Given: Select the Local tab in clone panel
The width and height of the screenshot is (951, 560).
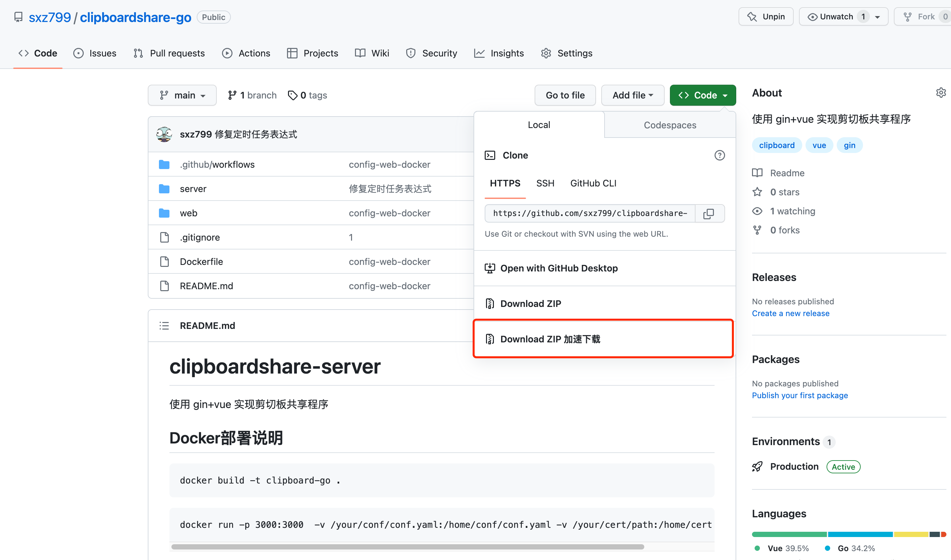Looking at the screenshot, I should (539, 125).
